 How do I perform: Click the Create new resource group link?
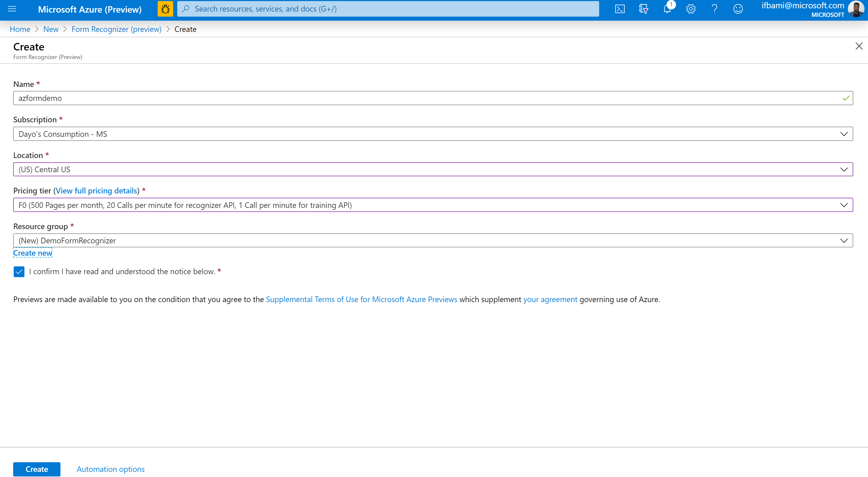(x=33, y=253)
